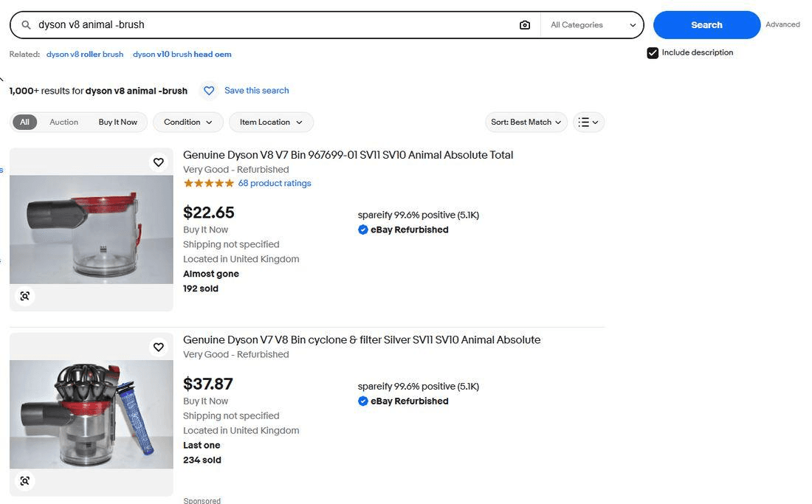This screenshot has width=812, height=504.
Task: Expand Condition filter dropdown
Action: pos(188,122)
